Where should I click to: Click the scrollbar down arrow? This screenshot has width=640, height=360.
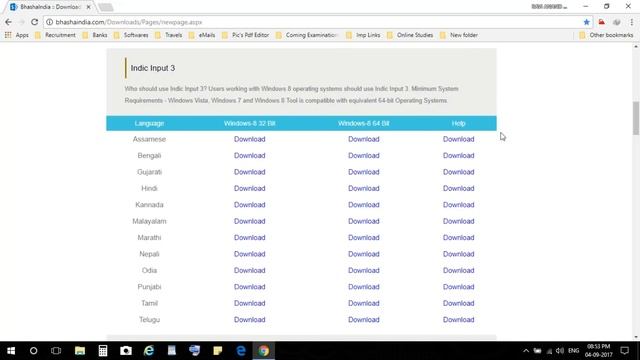point(636,337)
